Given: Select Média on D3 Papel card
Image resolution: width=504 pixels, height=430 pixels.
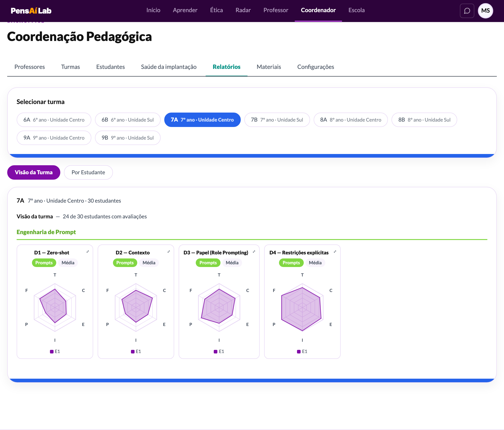Looking at the screenshot, I should 232,263.
